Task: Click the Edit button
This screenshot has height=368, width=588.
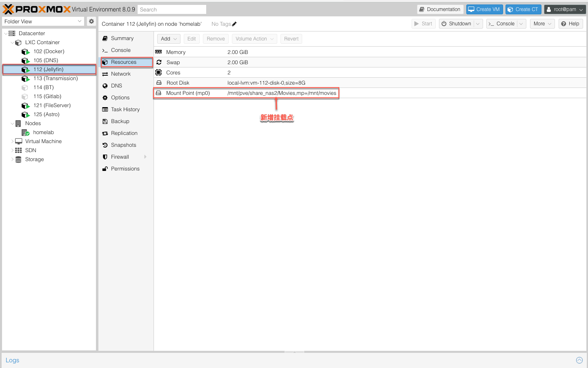Action: coord(192,39)
